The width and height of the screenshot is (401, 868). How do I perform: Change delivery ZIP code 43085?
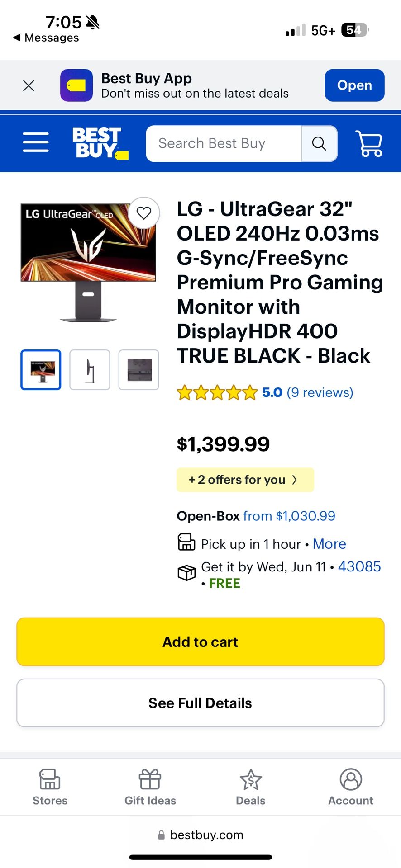pos(359,566)
